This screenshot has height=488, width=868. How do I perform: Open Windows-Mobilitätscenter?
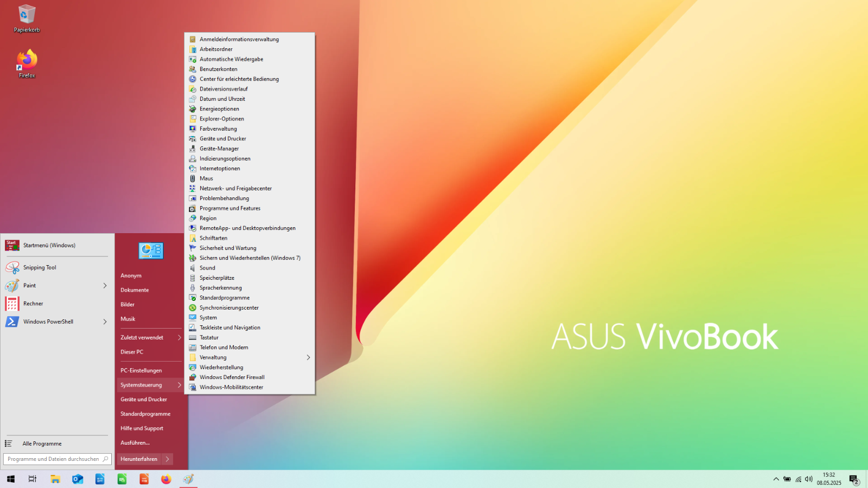click(x=250, y=387)
